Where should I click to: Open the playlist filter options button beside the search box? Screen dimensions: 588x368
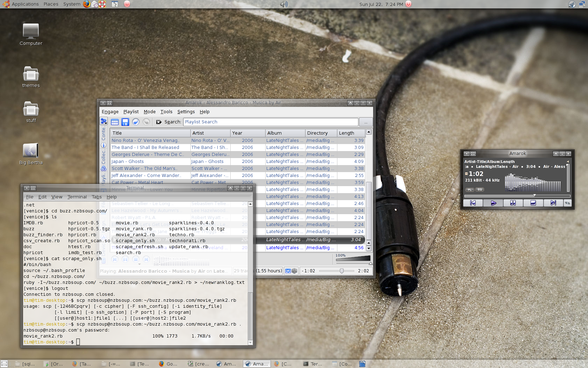[x=366, y=122]
